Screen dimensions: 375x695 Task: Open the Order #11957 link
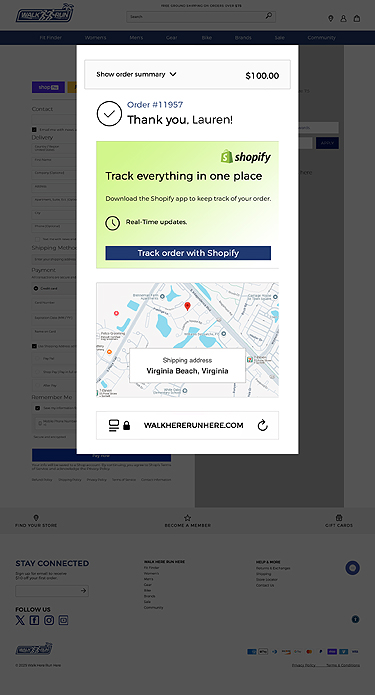pyautogui.click(x=155, y=105)
